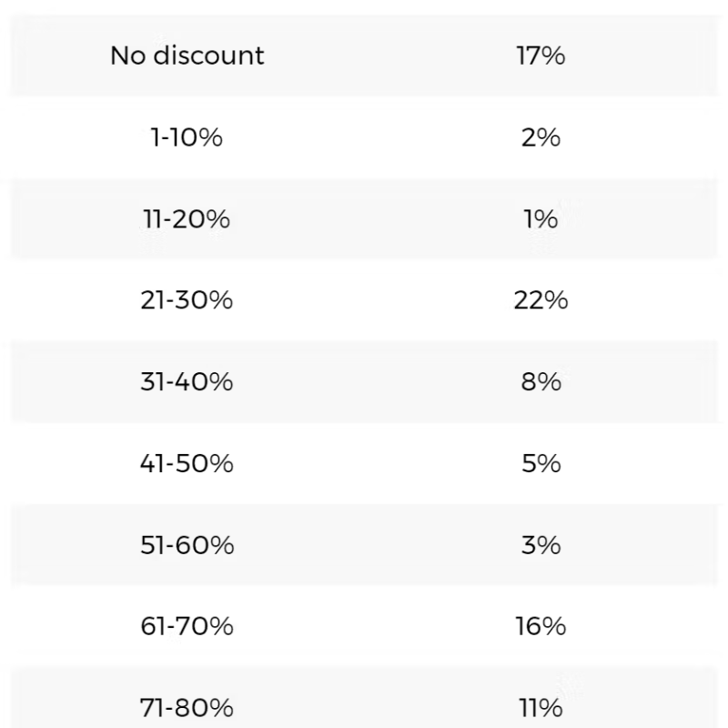
Task: Select the 11% value beside 71-80%
Action: pos(541,707)
